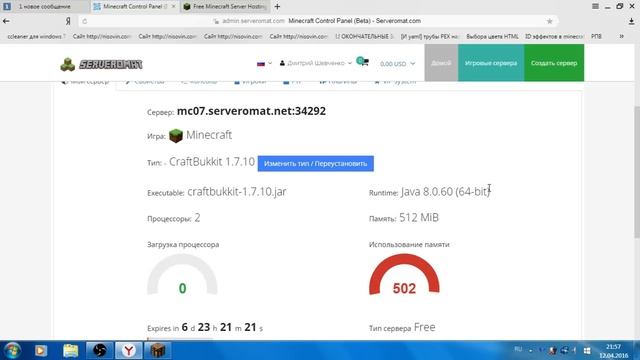Open the 'РПВ' bookmark

click(596, 36)
